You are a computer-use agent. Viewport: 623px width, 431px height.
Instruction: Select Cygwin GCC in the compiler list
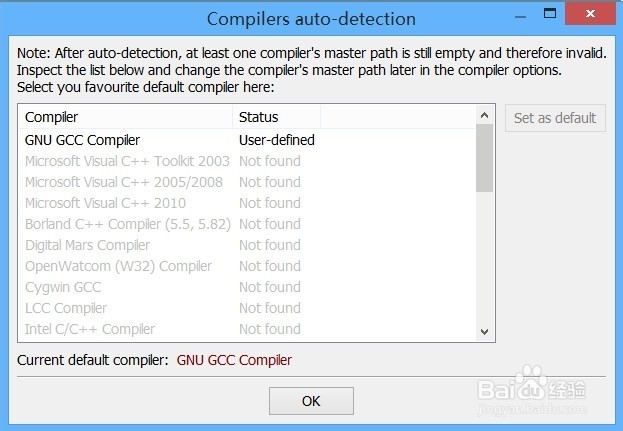point(247,287)
